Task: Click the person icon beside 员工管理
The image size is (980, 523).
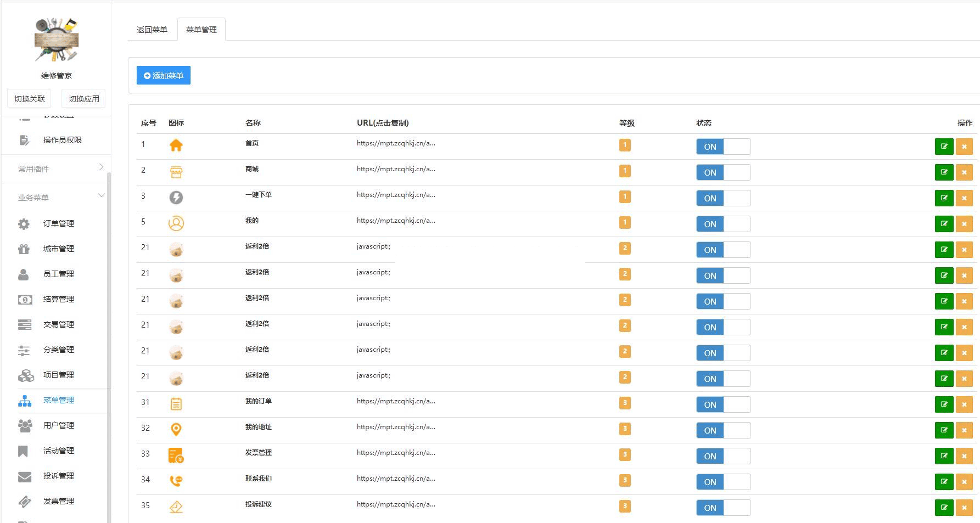Action: coord(24,274)
